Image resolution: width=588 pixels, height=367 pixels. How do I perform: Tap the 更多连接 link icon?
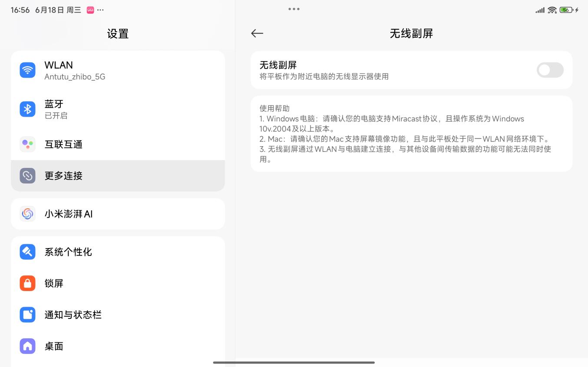tap(27, 176)
